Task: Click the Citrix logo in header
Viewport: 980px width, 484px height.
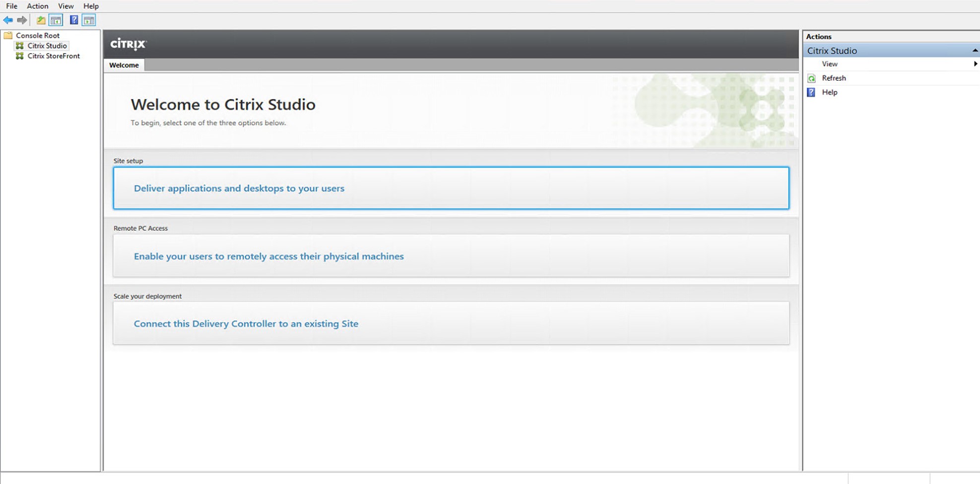Action: point(129,44)
